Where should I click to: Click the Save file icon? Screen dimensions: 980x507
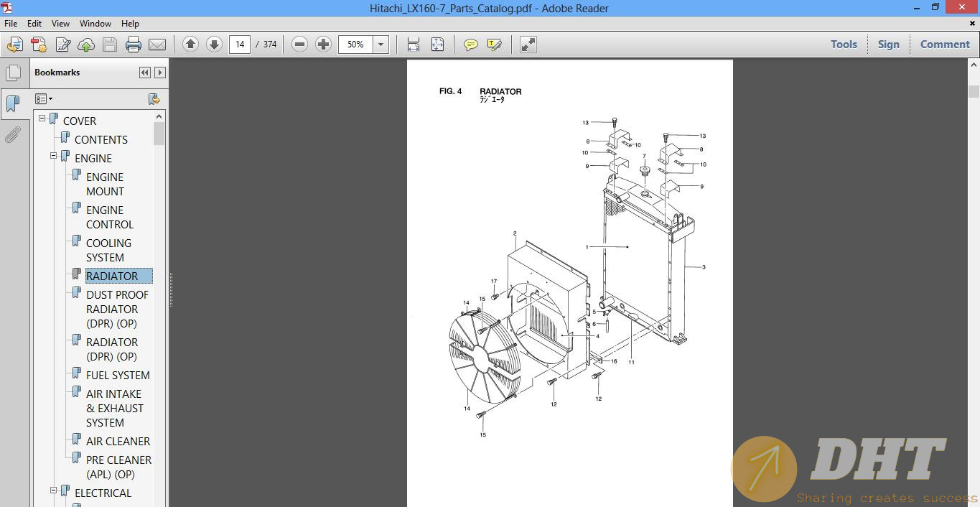tap(110, 45)
